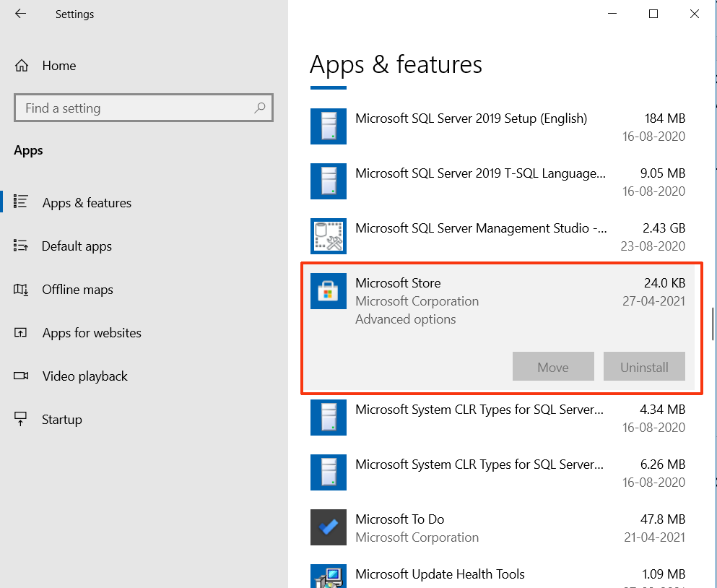Go back using the back arrow
717x588 pixels.
point(20,14)
